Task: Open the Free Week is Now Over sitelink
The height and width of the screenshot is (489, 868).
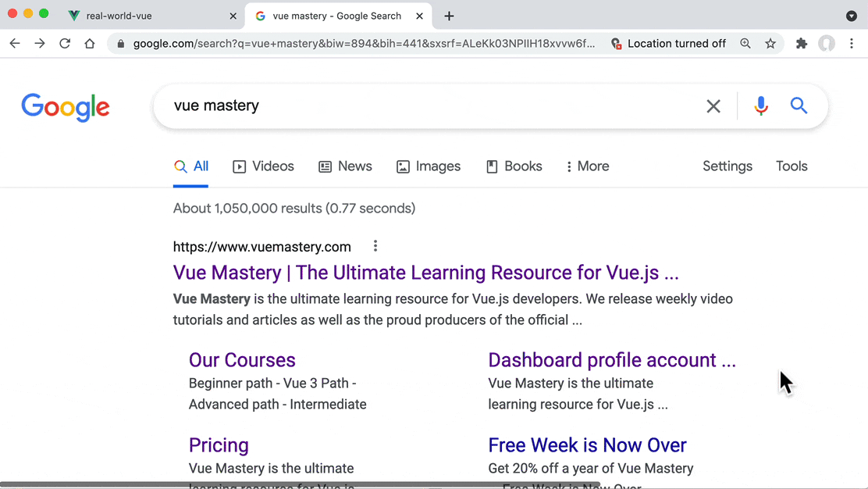Action: coord(587,445)
